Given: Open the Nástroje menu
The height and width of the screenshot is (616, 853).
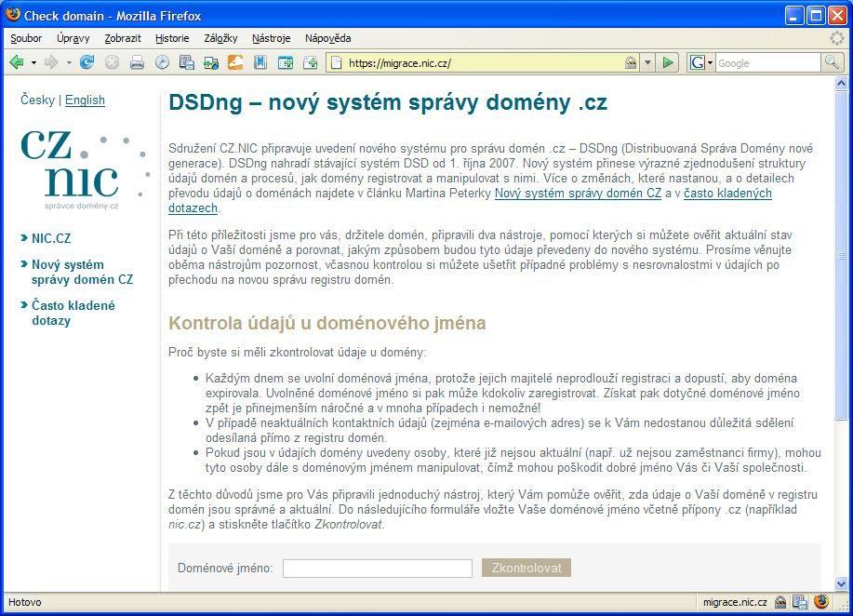Looking at the screenshot, I should pos(271,38).
